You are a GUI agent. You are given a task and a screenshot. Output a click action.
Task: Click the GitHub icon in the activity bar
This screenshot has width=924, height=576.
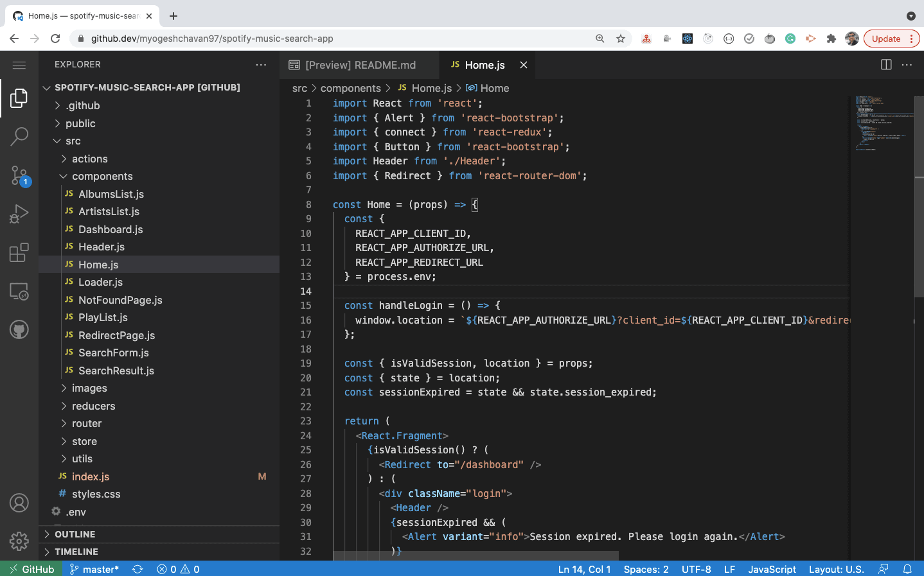click(x=19, y=329)
